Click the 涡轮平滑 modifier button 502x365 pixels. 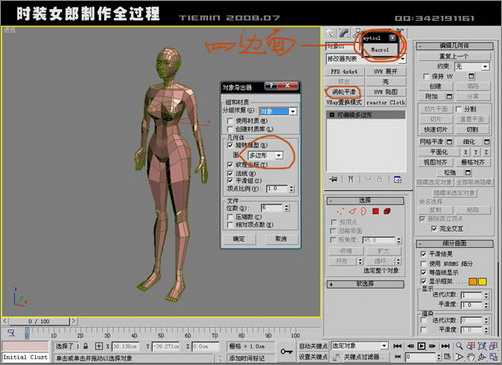pyautogui.click(x=345, y=92)
